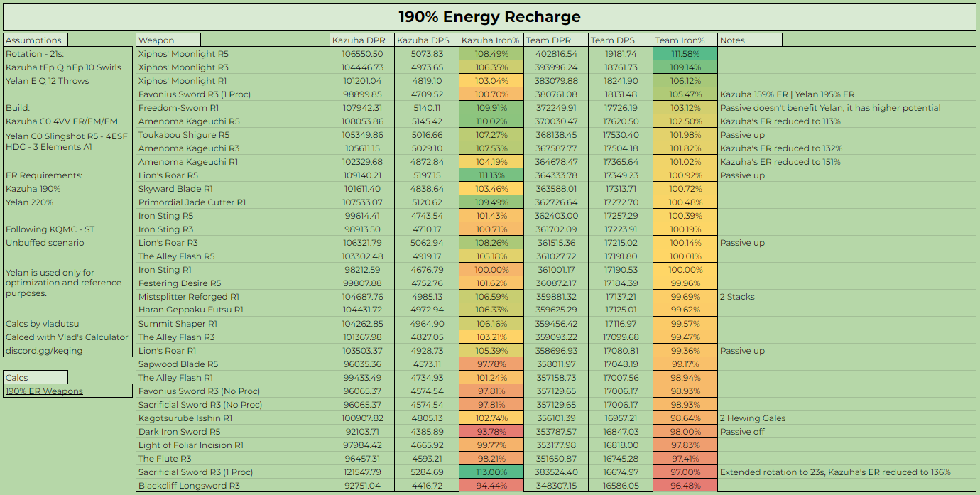This screenshot has height=495, width=980.
Task: Click the green 113.00% Kazuha Iron% cell
Action: coord(491,472)
